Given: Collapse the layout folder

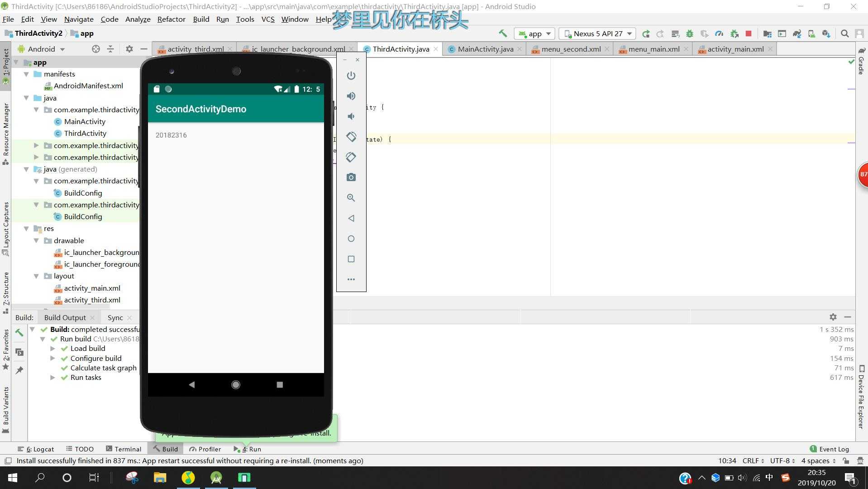Looking at the screenshot, I should click(x=37, y=276).
